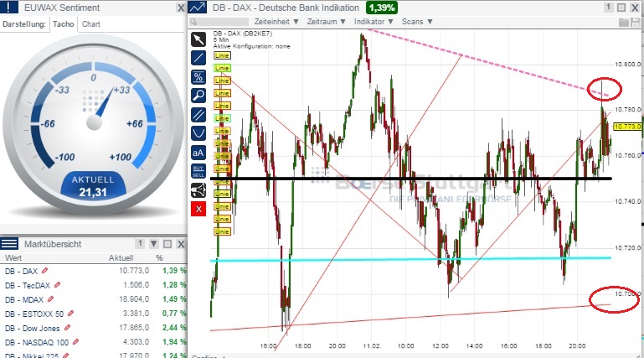Select the DB - Dow Jones row
The height and width of the screenshot is (358, 644).
tap(94, 328)
